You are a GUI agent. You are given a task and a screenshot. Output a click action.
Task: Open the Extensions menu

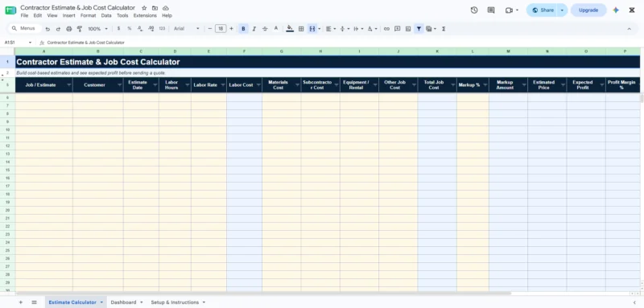click(x=145, y=15)
